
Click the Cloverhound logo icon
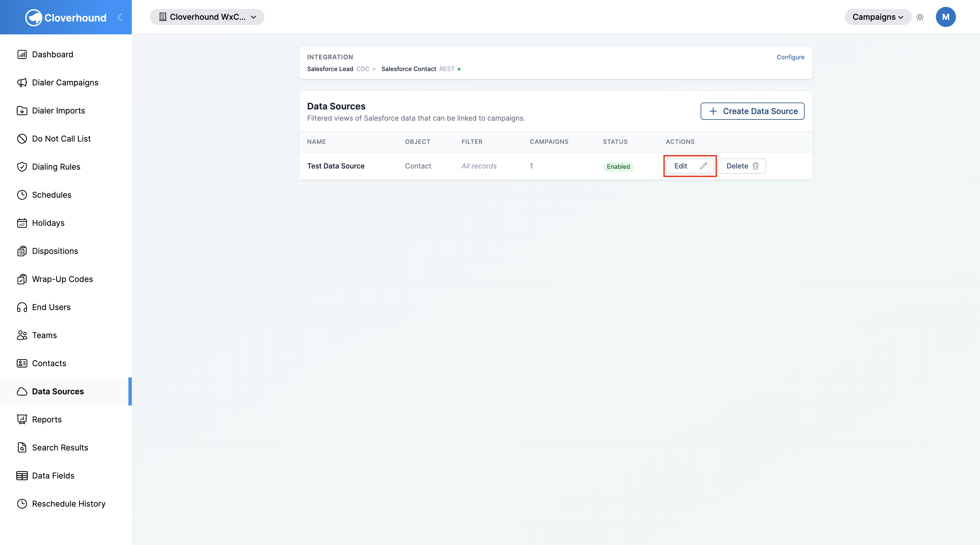(34, 17)
